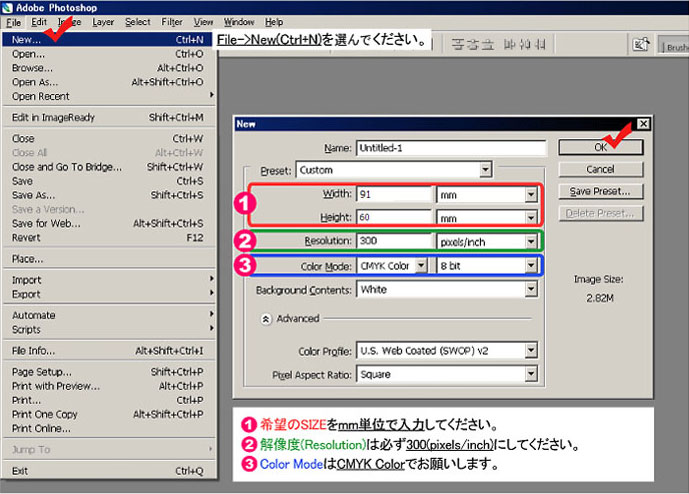Click the Distribute Horizontal Centers icon
689x494 pixels.
pyautogui.click(x=525, y=44)
